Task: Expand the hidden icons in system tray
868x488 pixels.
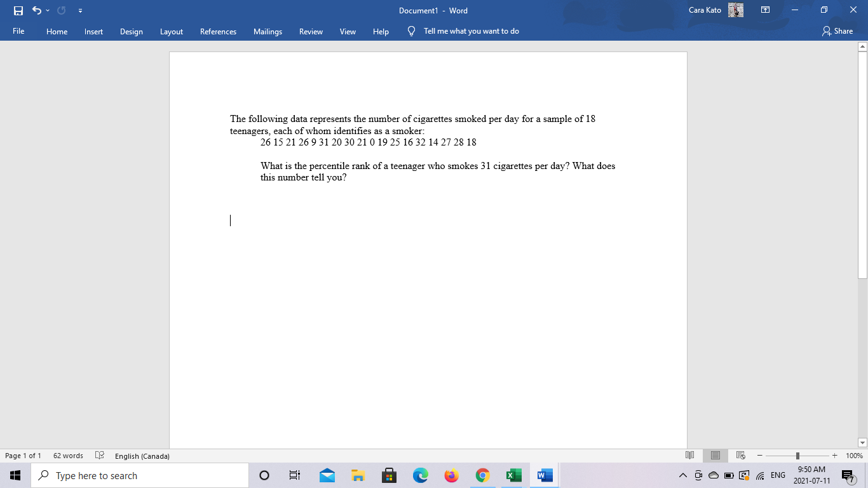Action: [x=682, y=475]
